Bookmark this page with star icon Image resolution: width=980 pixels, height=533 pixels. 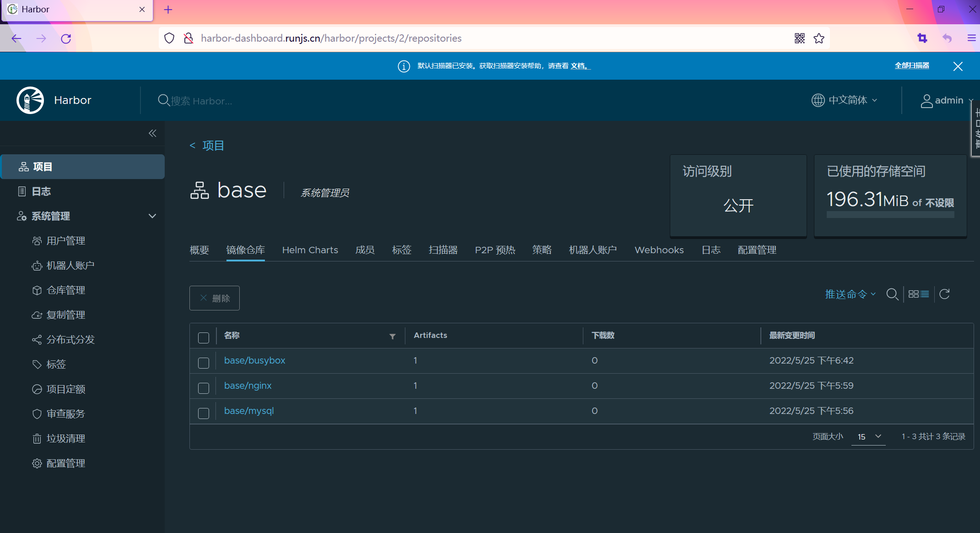click(x=819, y=38)
